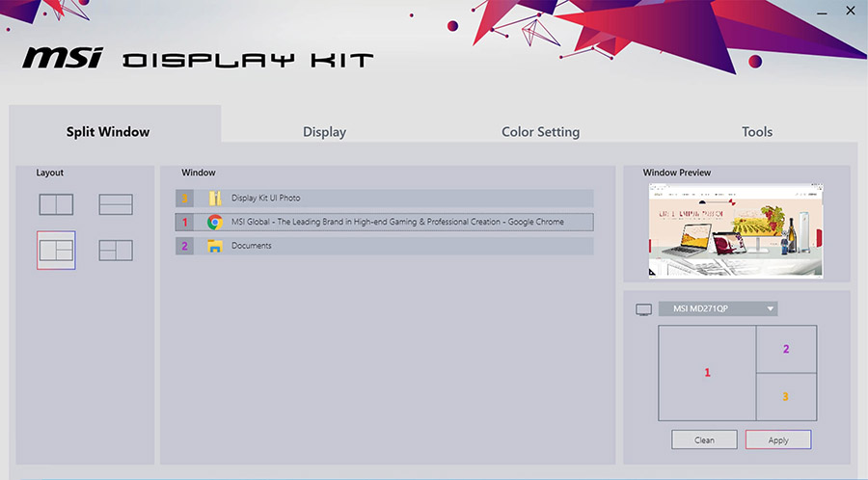The image size is (868, 480).
Task: Select the two-row horizontal split layout
Action: coord(116,204)
